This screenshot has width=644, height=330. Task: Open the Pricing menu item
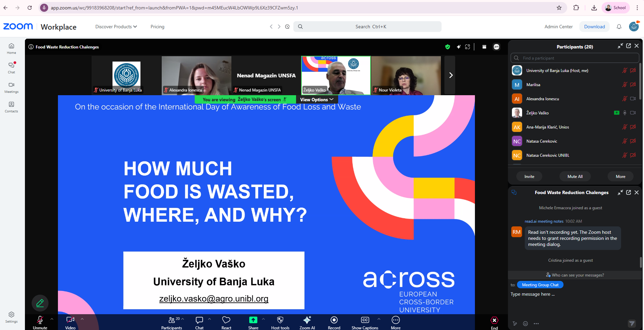point(157,27)
